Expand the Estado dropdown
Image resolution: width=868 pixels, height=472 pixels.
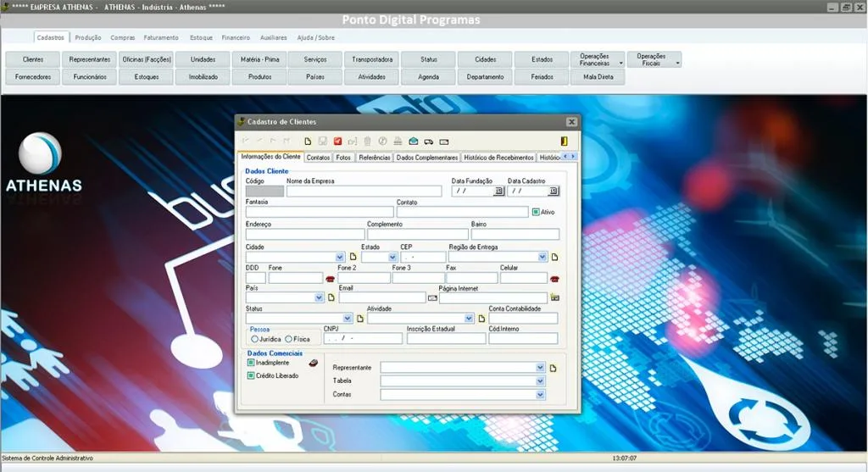(x=392, y=258)
